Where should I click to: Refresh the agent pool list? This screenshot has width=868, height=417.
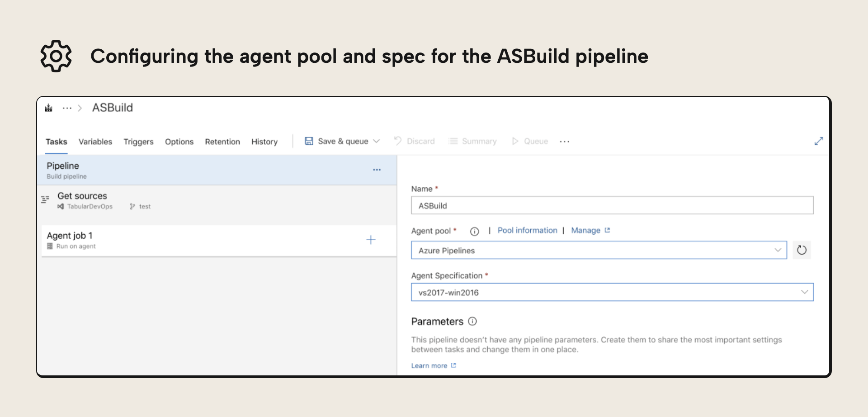pos(802,250)
